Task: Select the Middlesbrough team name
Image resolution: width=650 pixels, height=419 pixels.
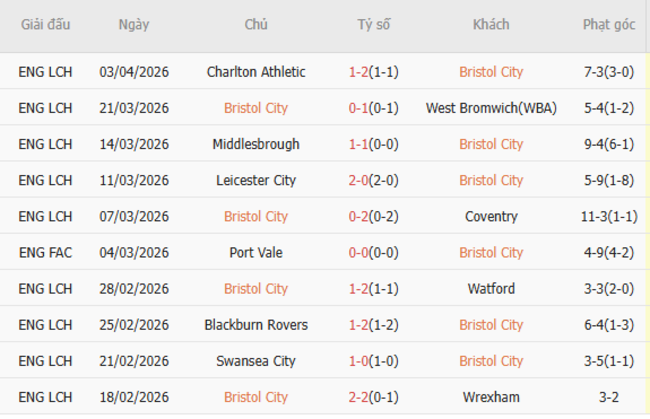Action: point(256,144)
